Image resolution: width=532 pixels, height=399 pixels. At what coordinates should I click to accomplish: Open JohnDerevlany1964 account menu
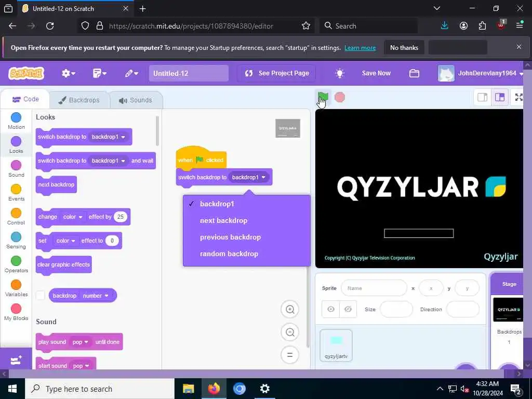click(481, 73)
